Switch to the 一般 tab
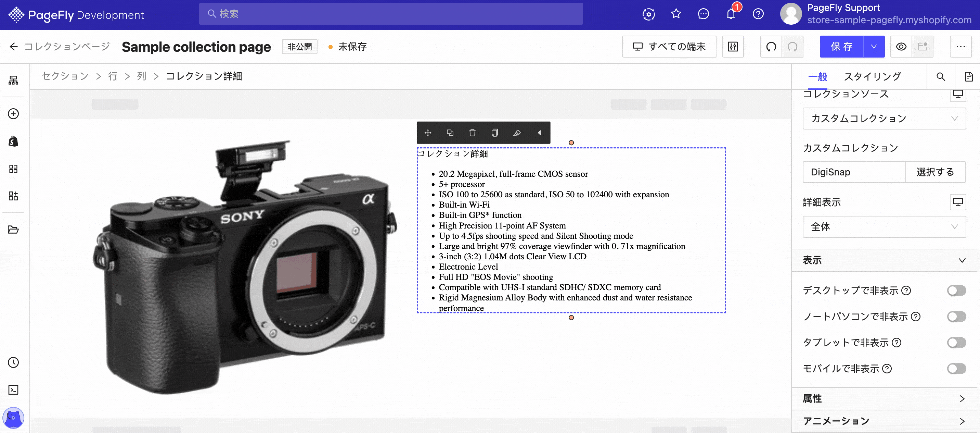980x433 pixels. pyautogui.click(x=817, y=76)
